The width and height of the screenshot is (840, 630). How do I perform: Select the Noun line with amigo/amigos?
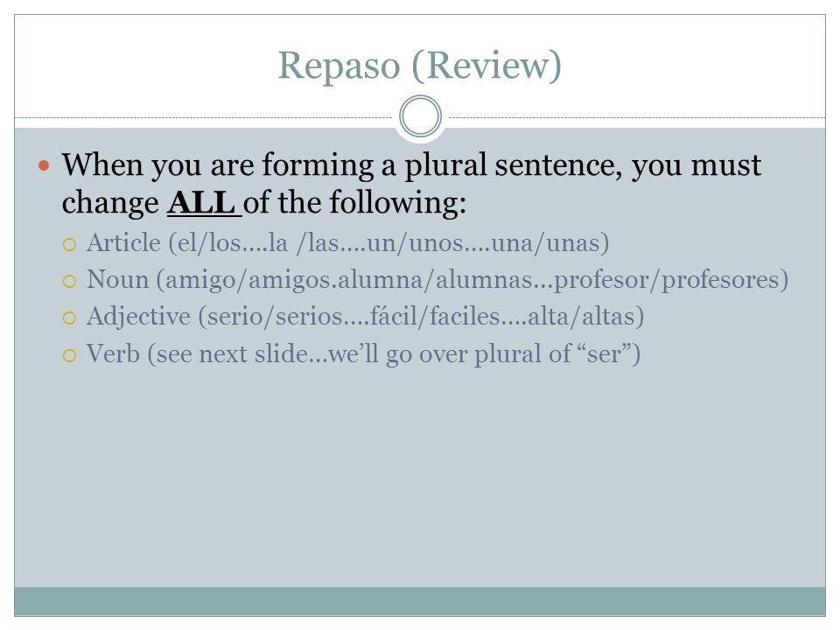tap(437, 280)
